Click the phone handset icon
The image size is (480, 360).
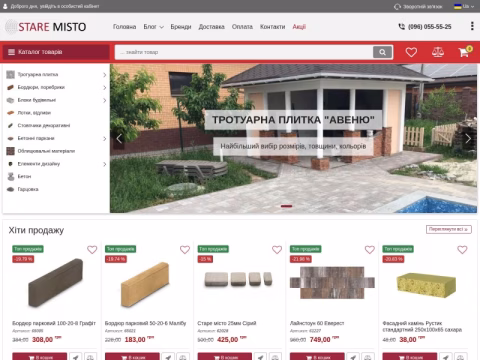[x=402, y=27]
